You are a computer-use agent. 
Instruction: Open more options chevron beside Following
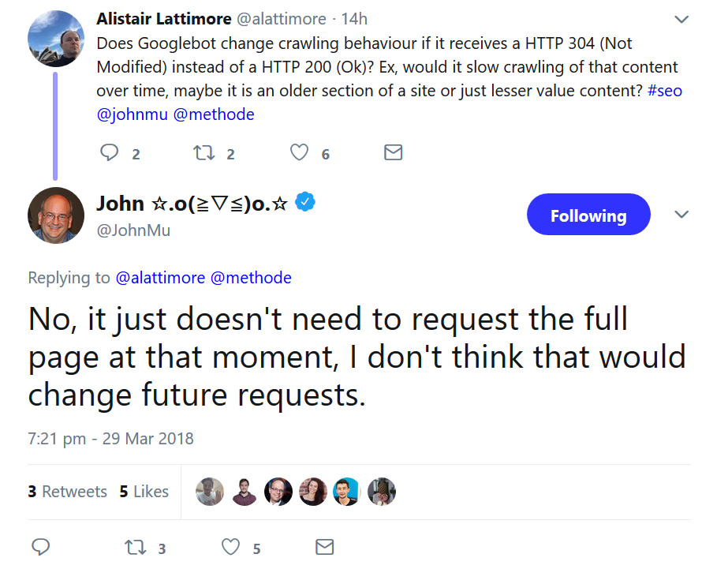(682, 215)
